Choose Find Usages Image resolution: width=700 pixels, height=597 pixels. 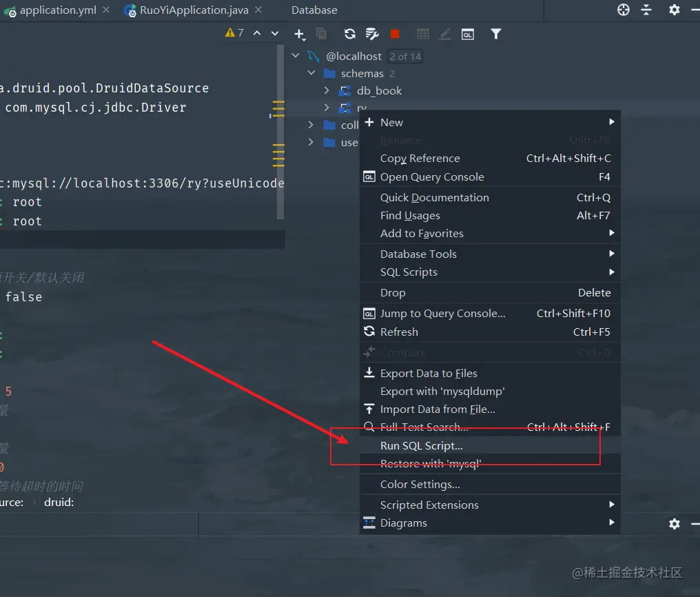(490, 216)
